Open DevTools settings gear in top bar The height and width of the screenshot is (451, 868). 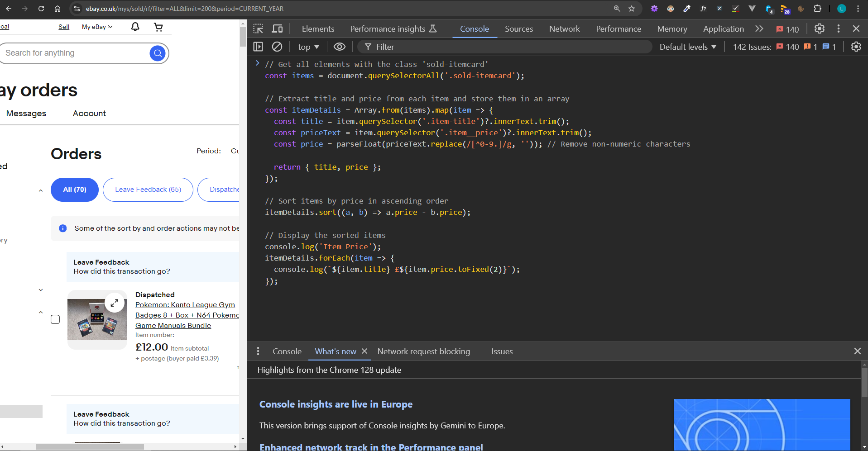coord(820,29)
